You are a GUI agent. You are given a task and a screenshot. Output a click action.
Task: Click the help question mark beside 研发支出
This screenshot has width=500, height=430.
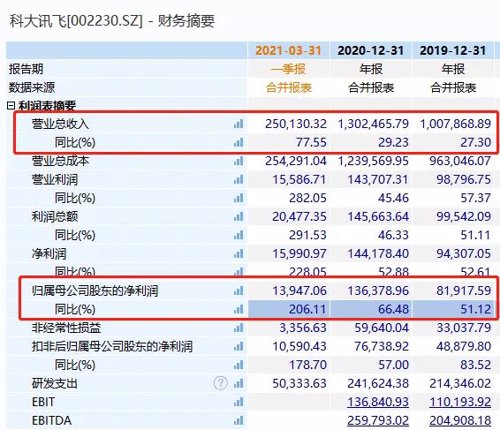click(220, 383)
